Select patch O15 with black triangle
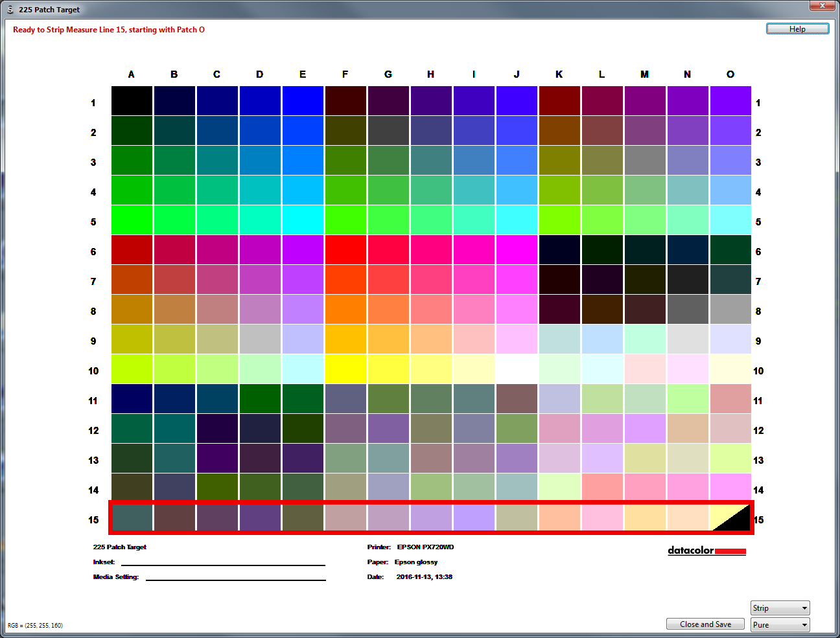 [x=730, y=518]
